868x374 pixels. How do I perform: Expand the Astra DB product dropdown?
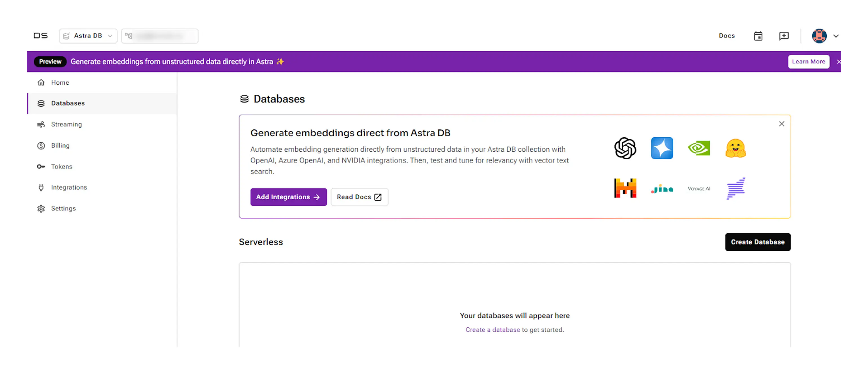coord(88,36)
